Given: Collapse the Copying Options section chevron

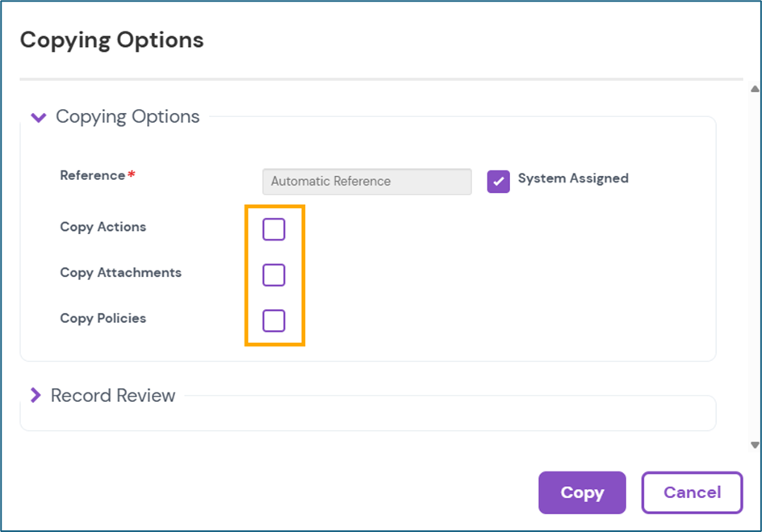Looking at the screenshot, I should [38, 118].
